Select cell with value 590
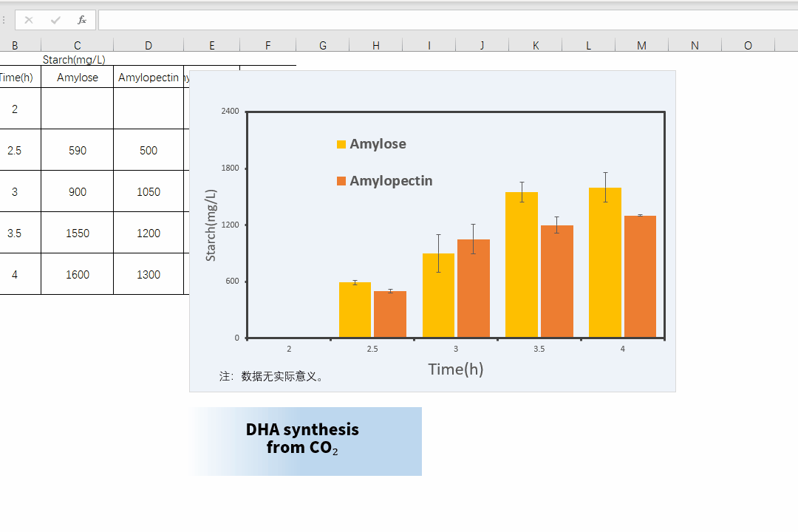Image resolution: width=798 pixels, height=532 pixels. [78, 150]
